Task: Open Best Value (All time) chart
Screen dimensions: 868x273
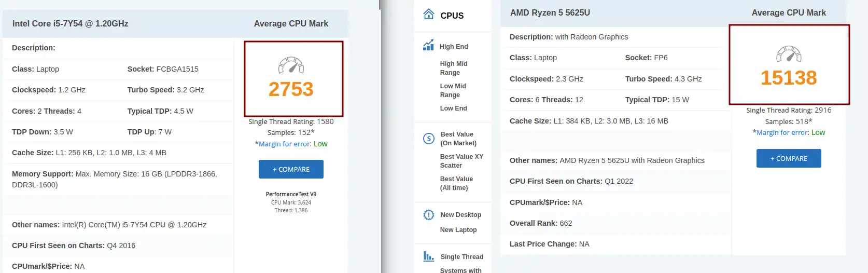Action: click(456, 183)
